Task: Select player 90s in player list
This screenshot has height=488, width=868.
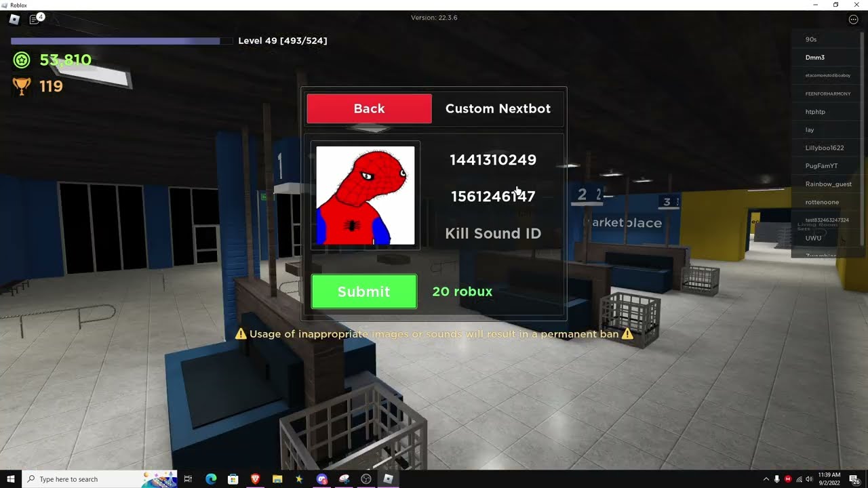Action: tap(826, 39)
